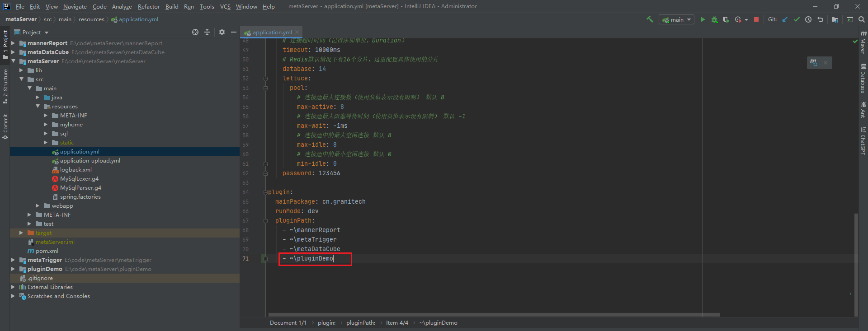This screenshot has width=868, height=331.
Task: Select MySqlLexer.g4 file
Action: point(79,179)
